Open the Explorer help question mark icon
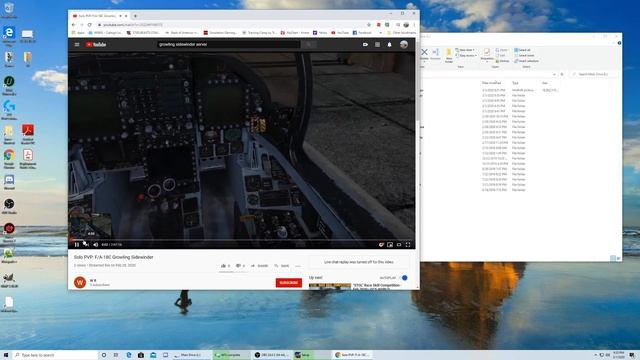 point(619,43)
